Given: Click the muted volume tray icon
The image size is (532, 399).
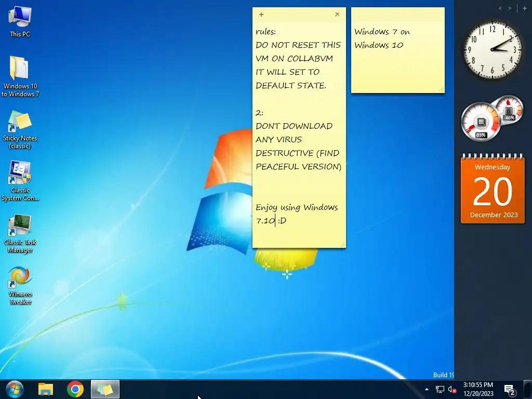Looking at the screenshot, I should [x=452, y=389].
